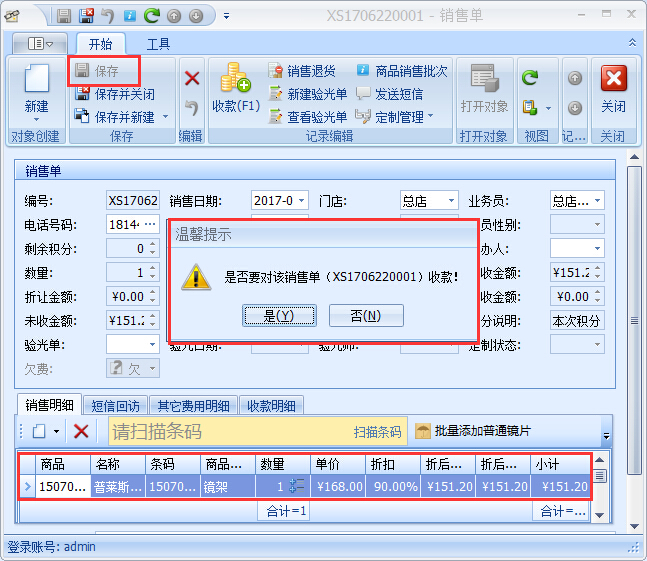Switch to the 工具 ribbon tab

click(x=158, y=44)
